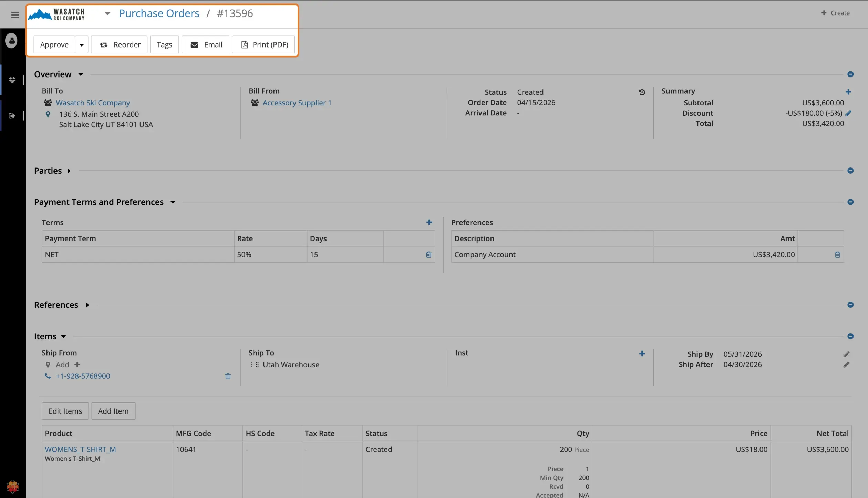Add a payment term with plus icon
The image size is (868, 498).
pyautogui.click(x=429, y=223)
